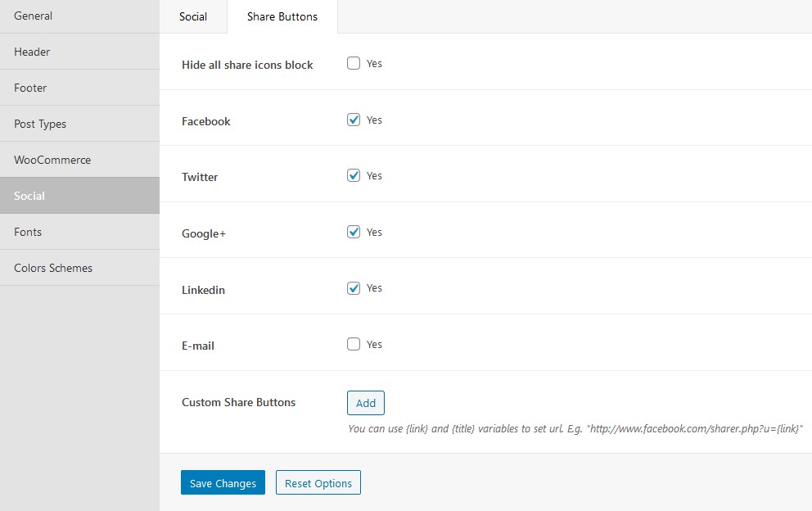
Task: Add a custom share button
Action: point(366,403)
